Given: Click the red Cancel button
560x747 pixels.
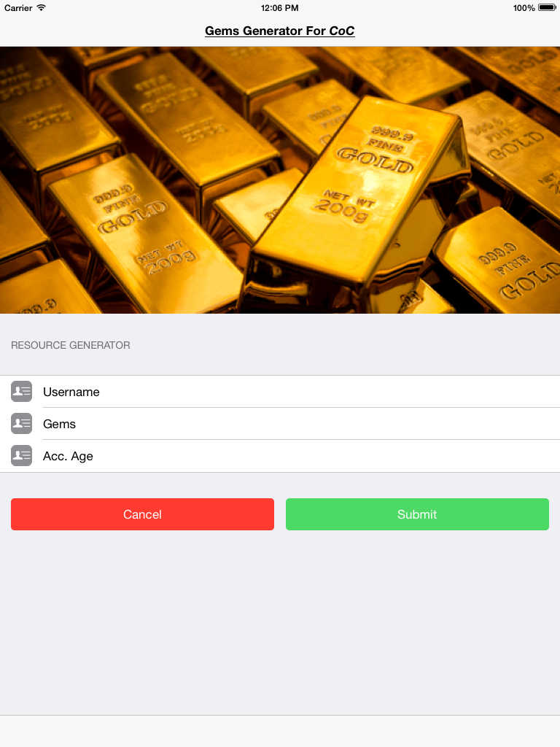Looking at the screenshot, I should pyautogui.click(x=142, y=514).
